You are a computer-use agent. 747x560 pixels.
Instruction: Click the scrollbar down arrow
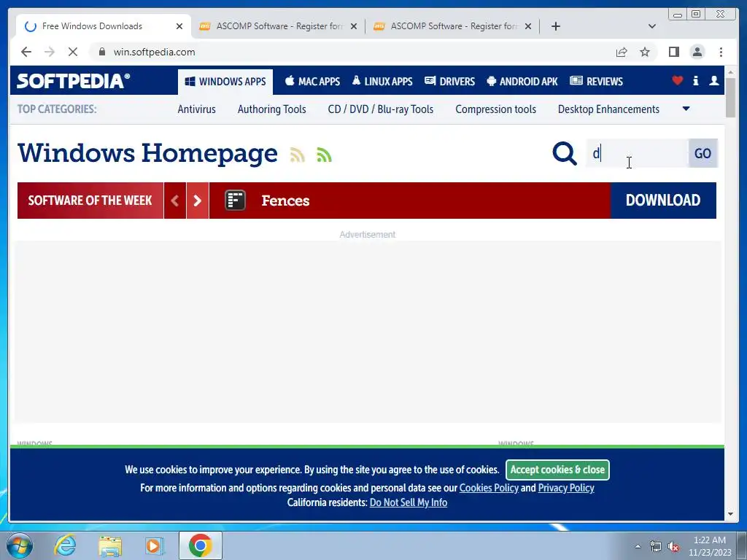coord(731,514)
